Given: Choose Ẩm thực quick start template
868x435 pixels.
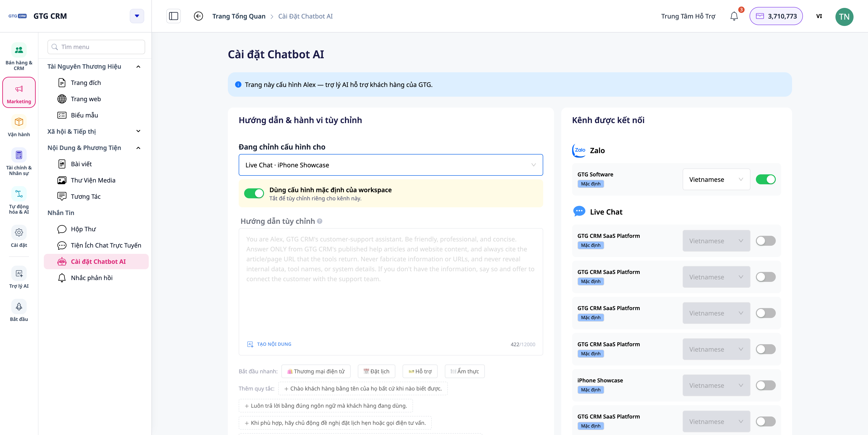Looking at the screenshot, I should (x=465, y=371).
